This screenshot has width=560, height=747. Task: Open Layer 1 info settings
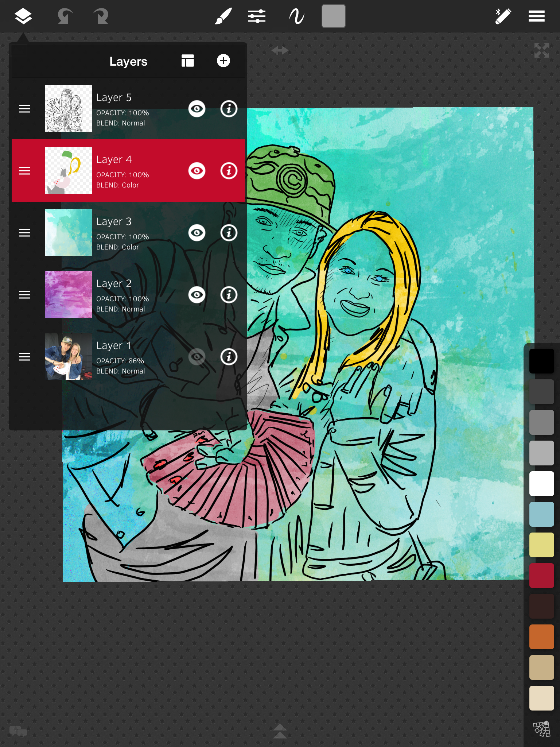[229, 357]
